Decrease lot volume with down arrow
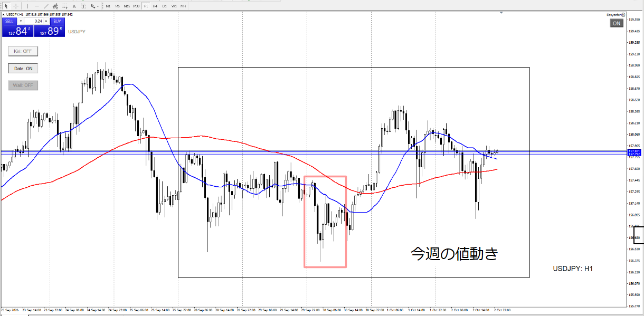The height and width of the screenshot is (316, 644). point(21,21)
